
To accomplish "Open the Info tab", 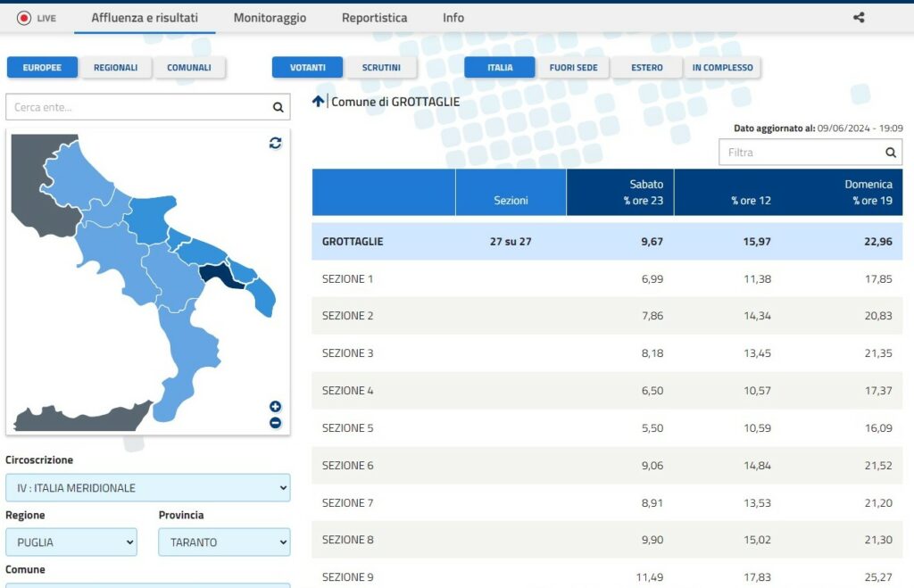I will (453, 18).
